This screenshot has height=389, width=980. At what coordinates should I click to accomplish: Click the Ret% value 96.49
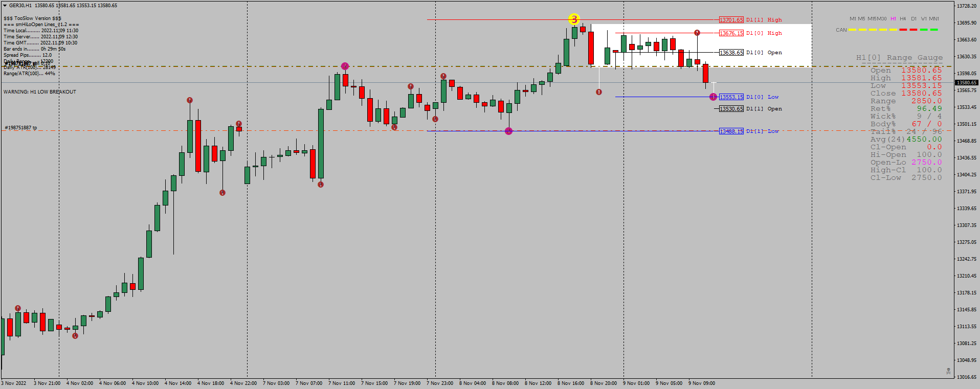pyautogui.click(x=929, y=109)
